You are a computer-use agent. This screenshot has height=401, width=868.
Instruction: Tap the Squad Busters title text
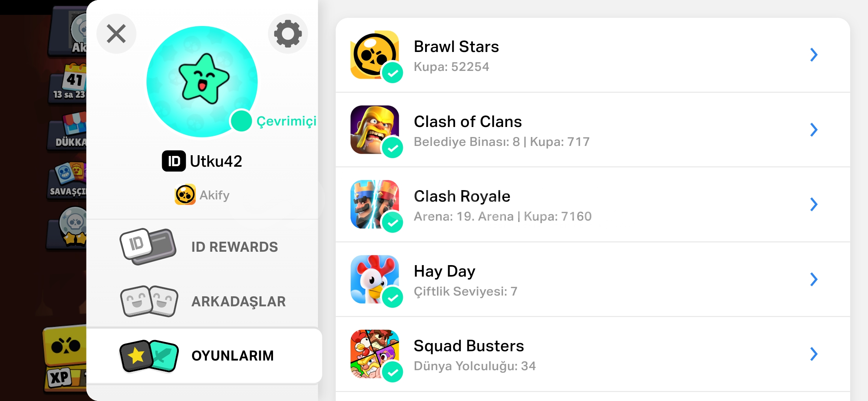[x=469, y=346]
